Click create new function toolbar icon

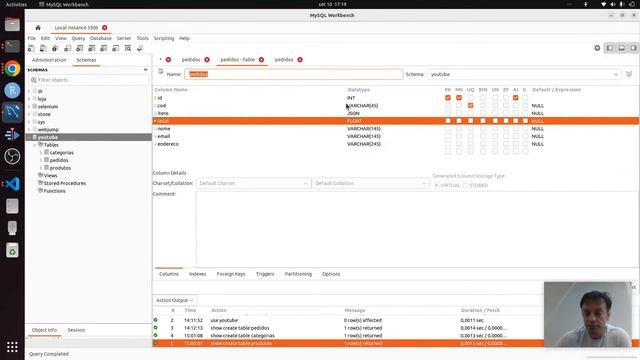[x=116, y=48]
